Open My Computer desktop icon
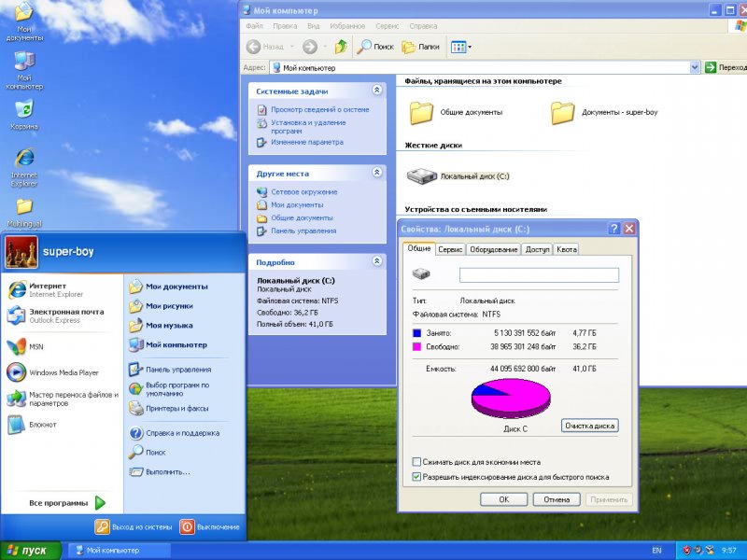 (x=24, y=71)
